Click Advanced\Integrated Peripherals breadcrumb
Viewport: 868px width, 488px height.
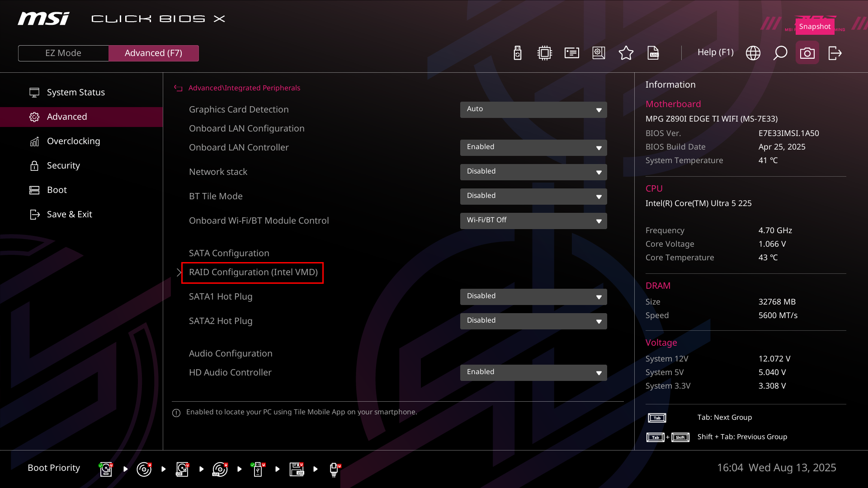[x=244, y=88]
